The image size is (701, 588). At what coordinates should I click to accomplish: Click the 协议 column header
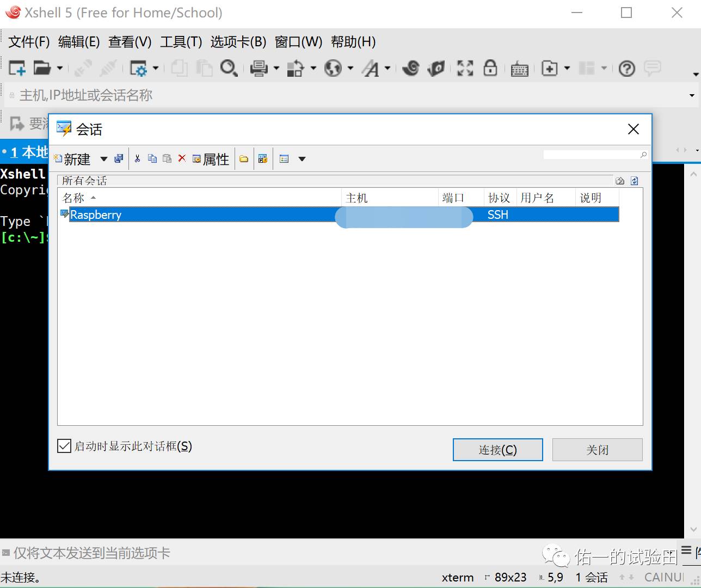[x=500, y=198]
